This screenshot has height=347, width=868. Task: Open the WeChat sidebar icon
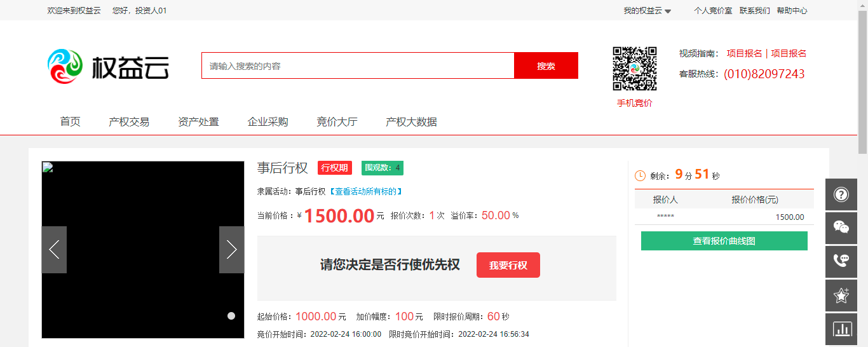coord(841,228)
